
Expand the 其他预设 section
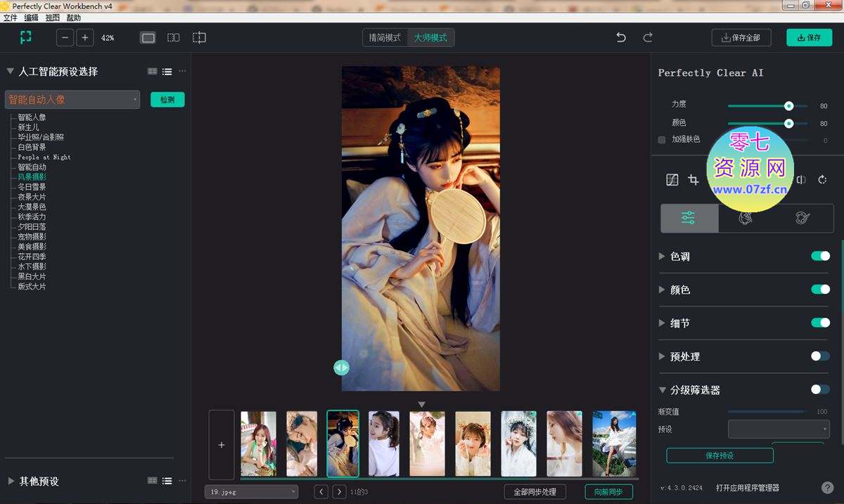click(11, 481)
